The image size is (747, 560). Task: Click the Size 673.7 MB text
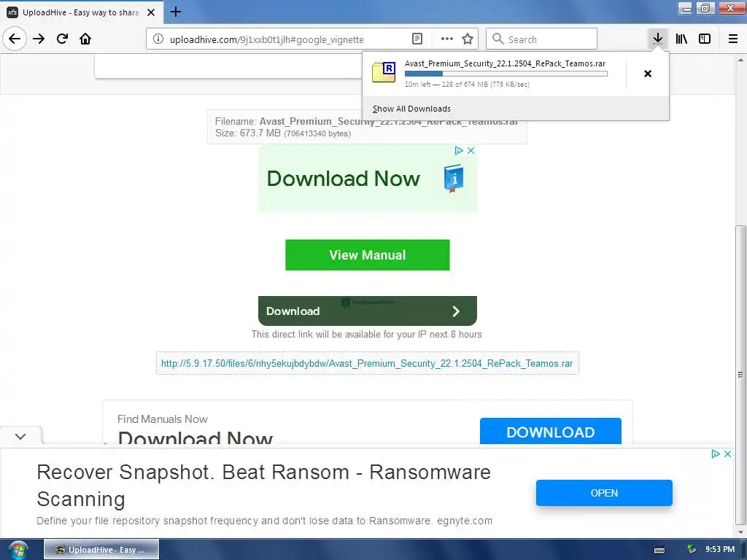(x=283, y=133)
